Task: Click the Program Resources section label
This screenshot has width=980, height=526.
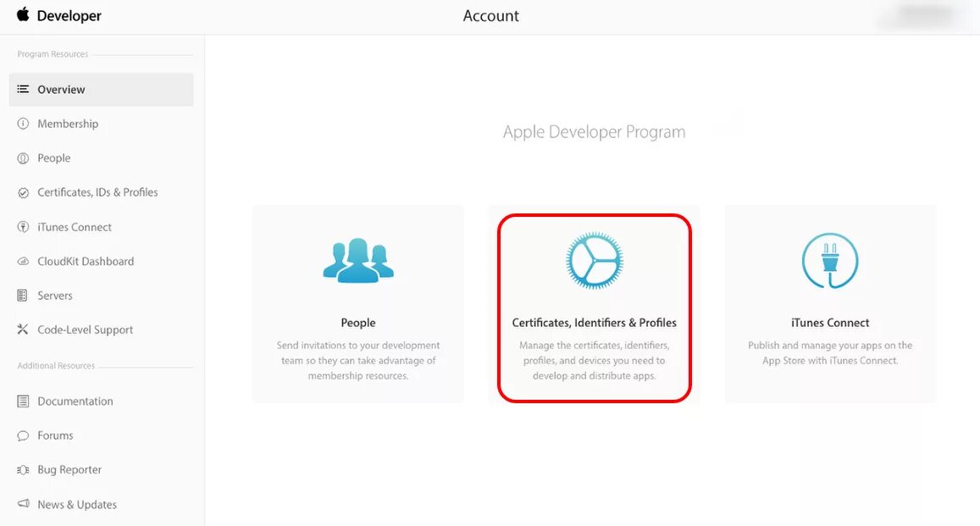Action: tap(53, 54)
